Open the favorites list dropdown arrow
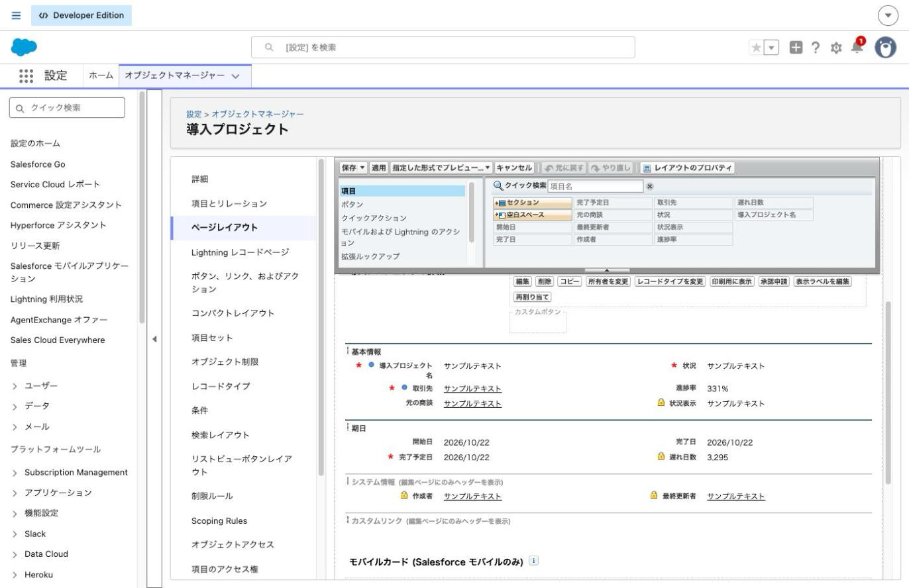This screenshot has height=588, width=909. click(x=771, y=48)
